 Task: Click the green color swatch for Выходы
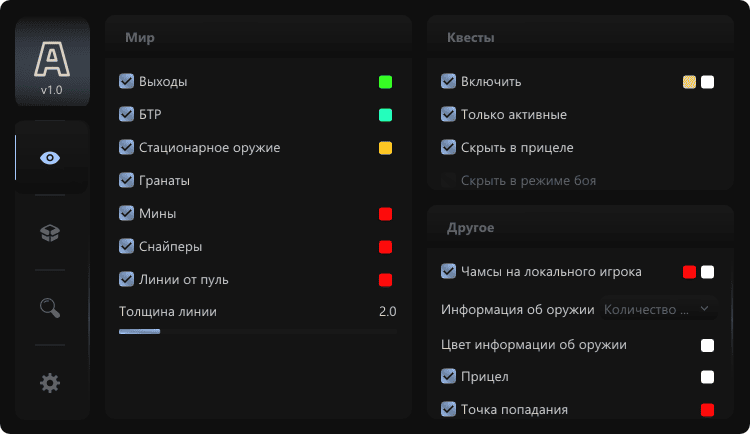[x=385, y=82]
